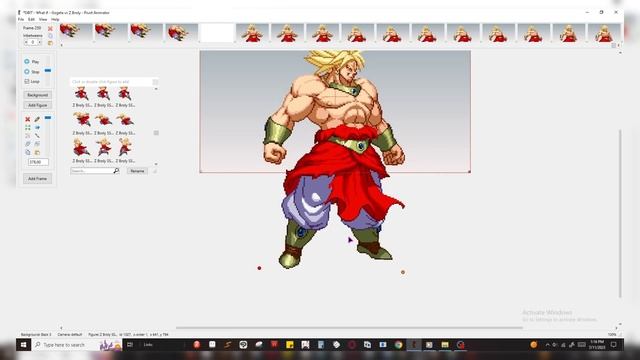
Task: Click the taskbar clock
Action: click(x=597, y=345)
